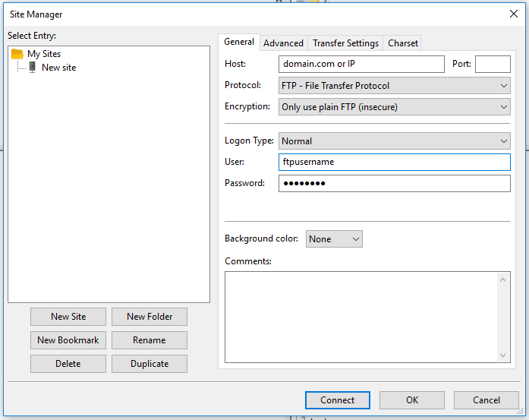This screenshot has width=529, height=420.
Task: Click the New Folder button
Action: 150,317
